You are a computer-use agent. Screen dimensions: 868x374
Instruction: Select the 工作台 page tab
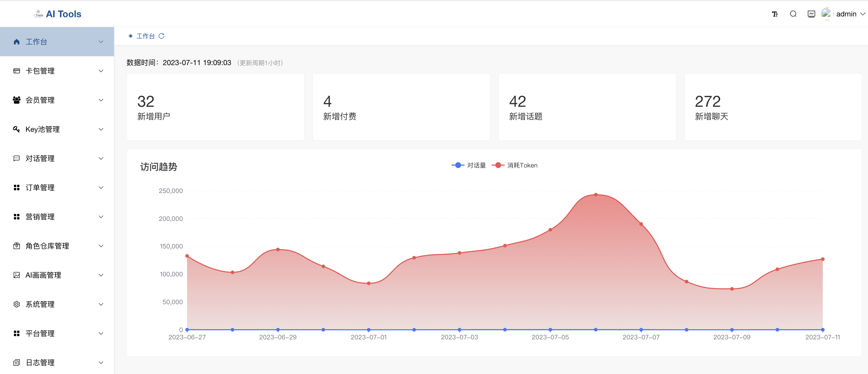(145, 36)
